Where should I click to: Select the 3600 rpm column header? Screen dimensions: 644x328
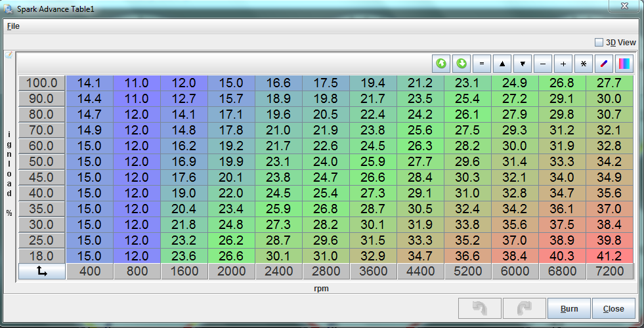(x=373, y=271)
